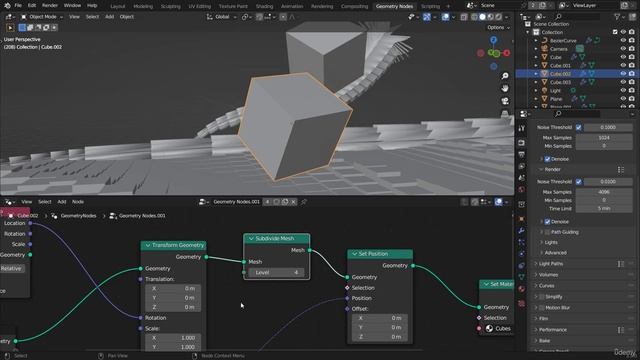The height and width of the screenshot is (360, 640).
Task: Open the Tool properties tab icon
Action: pyautogui.click(x=522, y=128)
